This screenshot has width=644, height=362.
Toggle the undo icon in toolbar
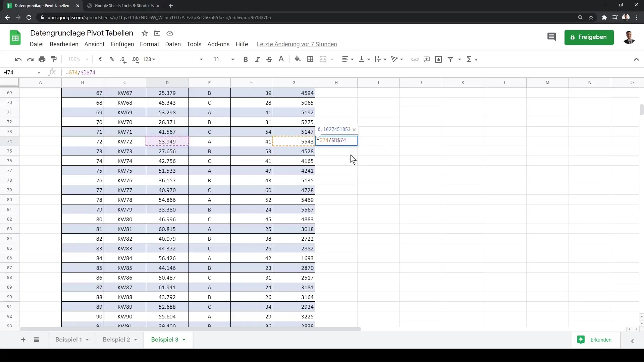pyautogui.click(x=18, y=59)
